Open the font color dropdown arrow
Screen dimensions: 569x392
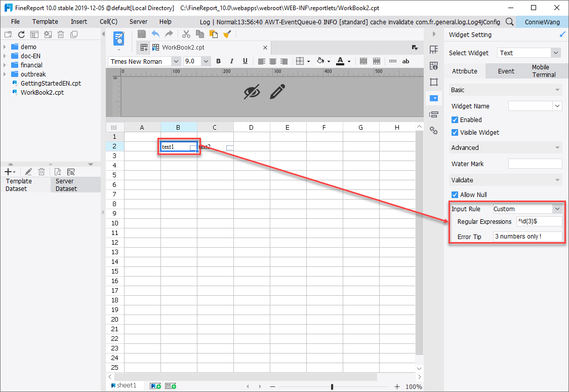pyautogui.click(x=349, y=61)
